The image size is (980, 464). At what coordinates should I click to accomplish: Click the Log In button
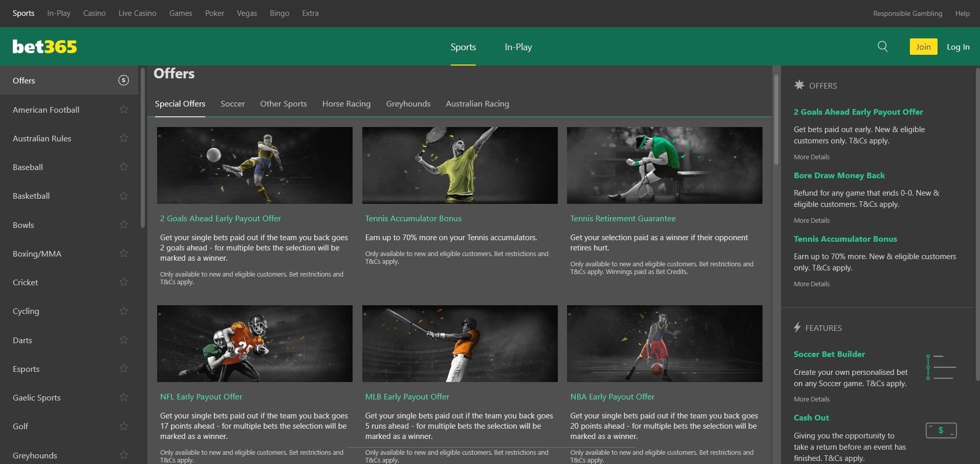pyautogui.click(x=958, y=47)
